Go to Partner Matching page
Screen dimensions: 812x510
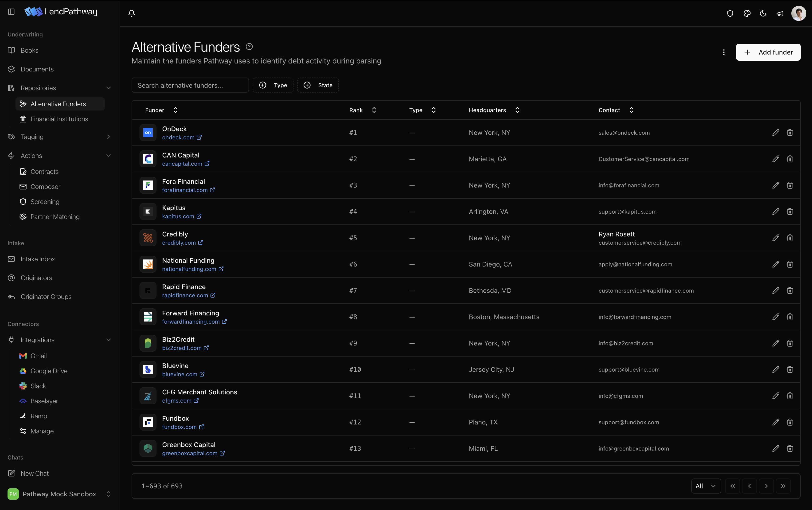pos(55,217)
